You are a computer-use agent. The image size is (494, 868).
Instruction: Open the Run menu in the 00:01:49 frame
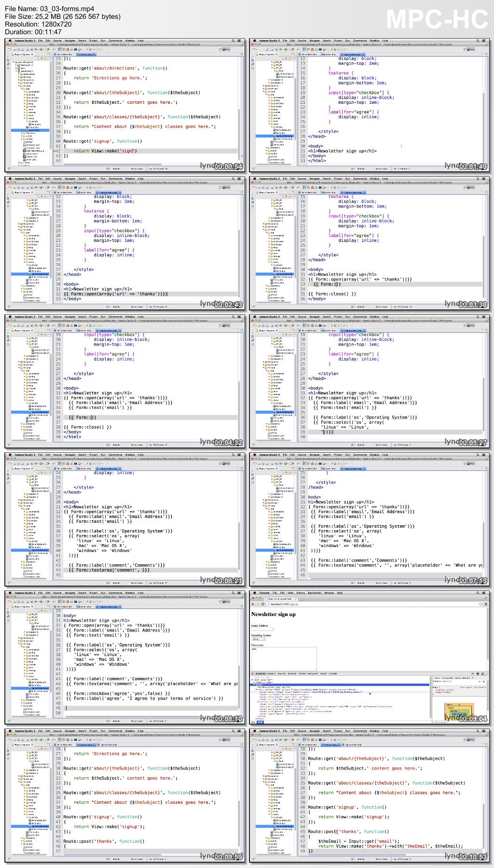[347, 41]
